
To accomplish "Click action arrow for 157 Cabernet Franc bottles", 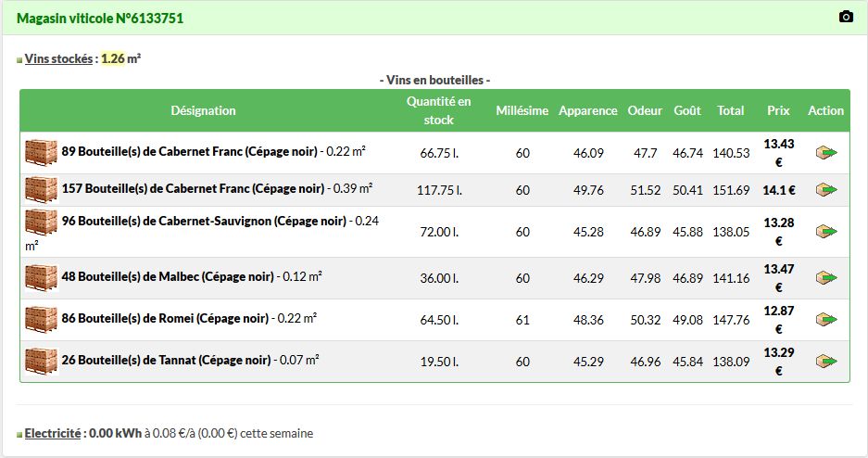I will (825, 190).
